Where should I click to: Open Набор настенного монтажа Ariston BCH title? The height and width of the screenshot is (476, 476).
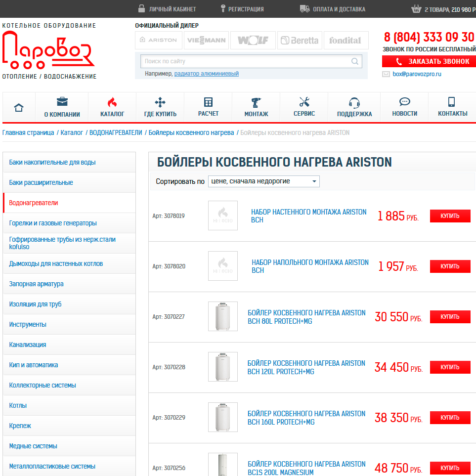[309, 216]
